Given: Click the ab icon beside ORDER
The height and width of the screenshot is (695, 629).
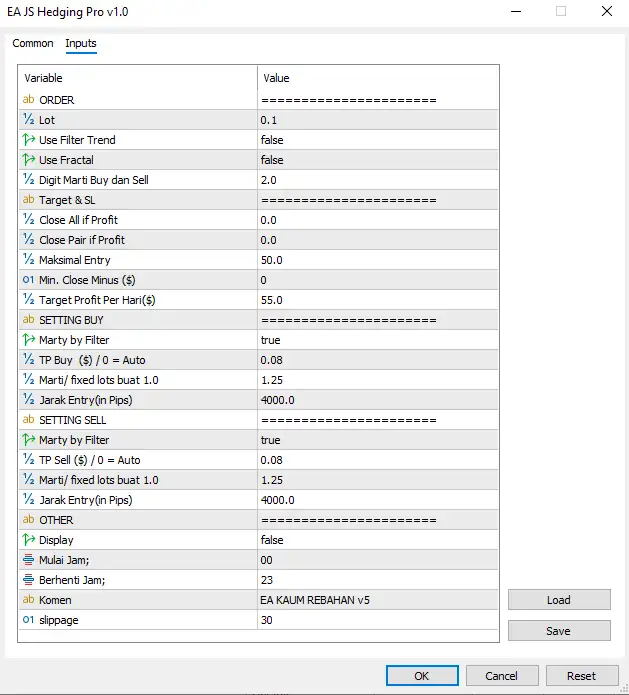Looking at the screenshot, I should tap(28, 100).
